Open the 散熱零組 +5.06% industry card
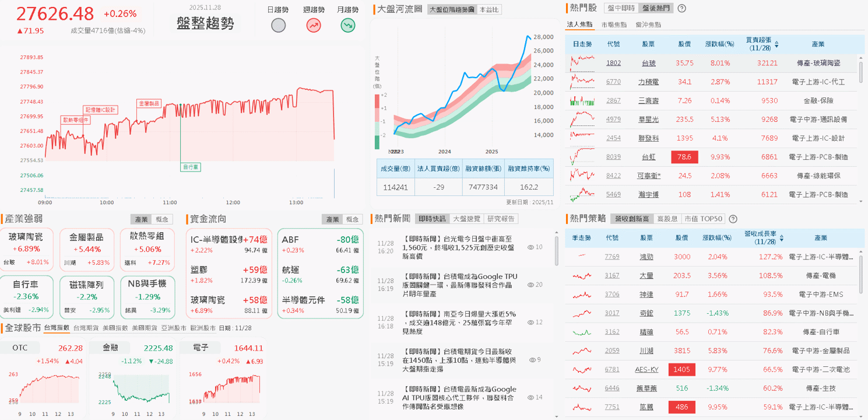 point(146,249)
